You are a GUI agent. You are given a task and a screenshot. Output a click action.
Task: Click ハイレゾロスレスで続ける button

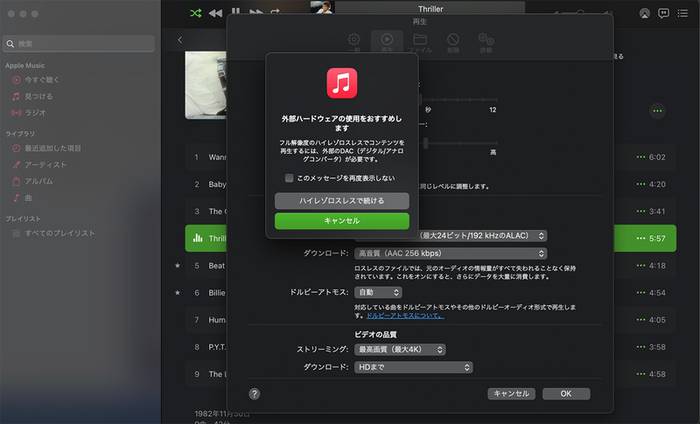click(342, 201)
